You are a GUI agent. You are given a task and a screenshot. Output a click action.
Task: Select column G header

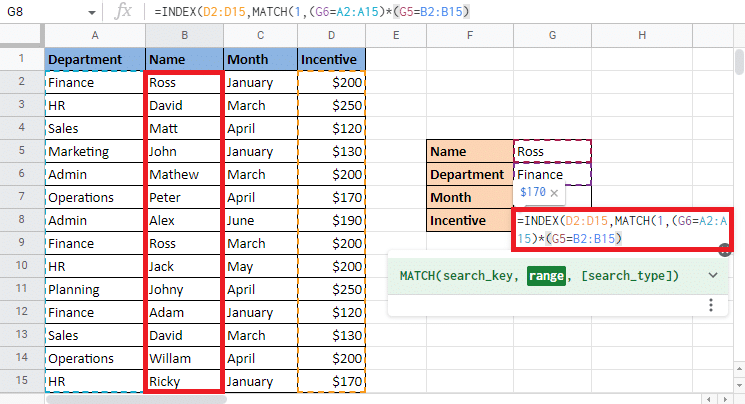coord(551,37)
